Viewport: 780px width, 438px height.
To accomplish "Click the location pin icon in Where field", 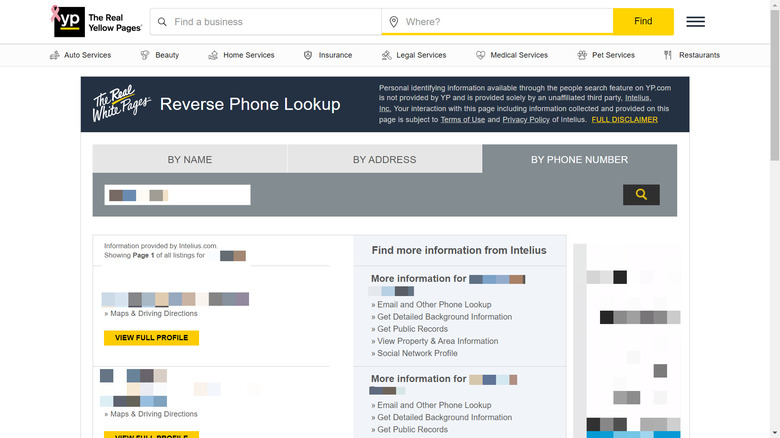I will point(393,22).
